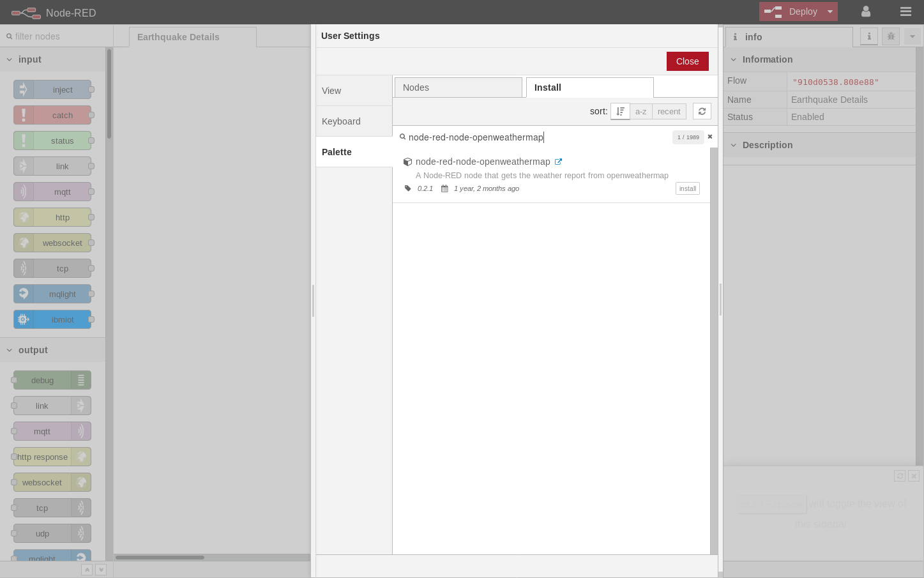Select the mqtt input node
Screen dimensions: 924x578
[52, 192]
